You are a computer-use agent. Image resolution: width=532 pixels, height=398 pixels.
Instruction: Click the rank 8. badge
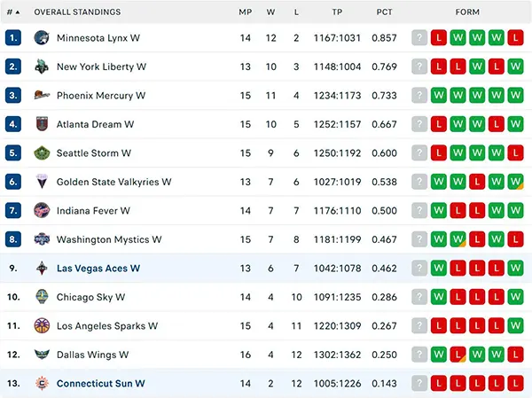pos(13,239)
